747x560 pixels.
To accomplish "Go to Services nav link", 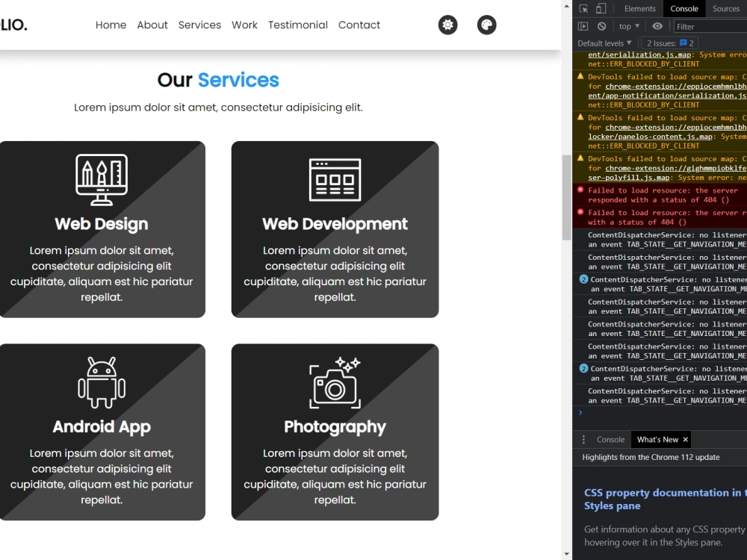I will 199,25.
